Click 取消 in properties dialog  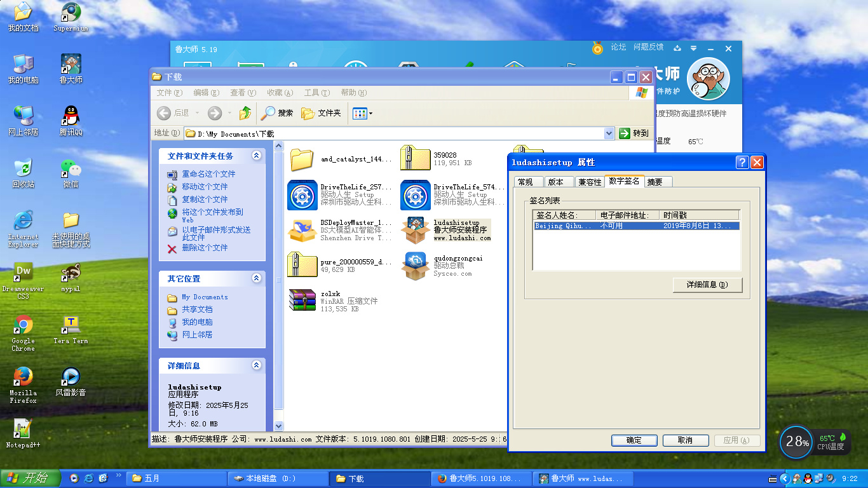pyautogui.click(x=685, y=440)
